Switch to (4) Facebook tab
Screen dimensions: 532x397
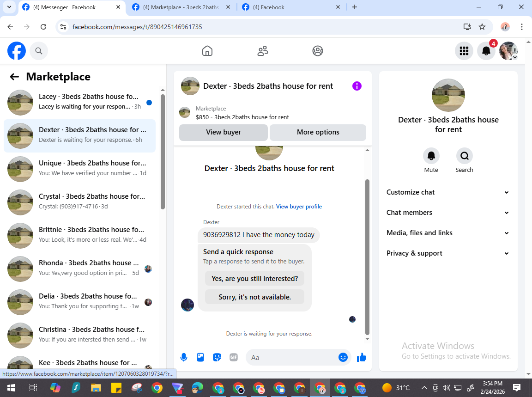pyautogui.click(x=291, y=7)
